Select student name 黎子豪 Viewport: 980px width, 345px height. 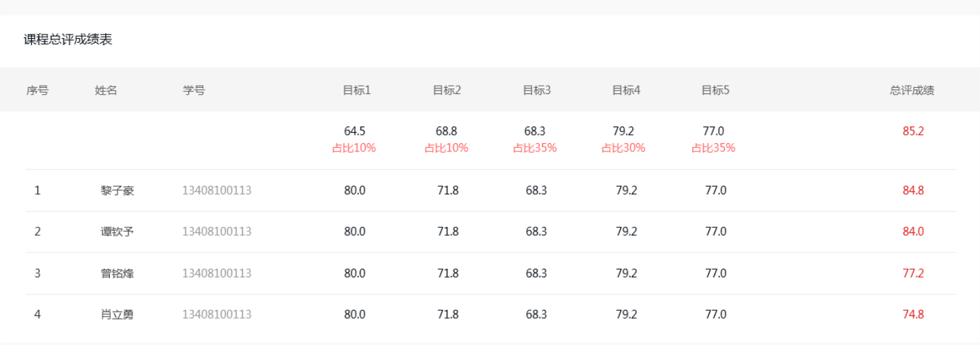point(117,191)
